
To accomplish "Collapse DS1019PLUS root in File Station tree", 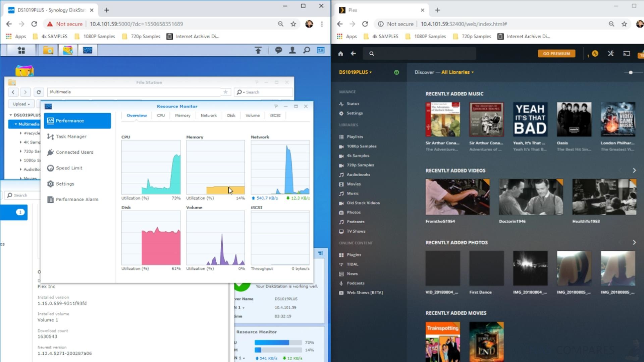I will [x=11, y=115].
